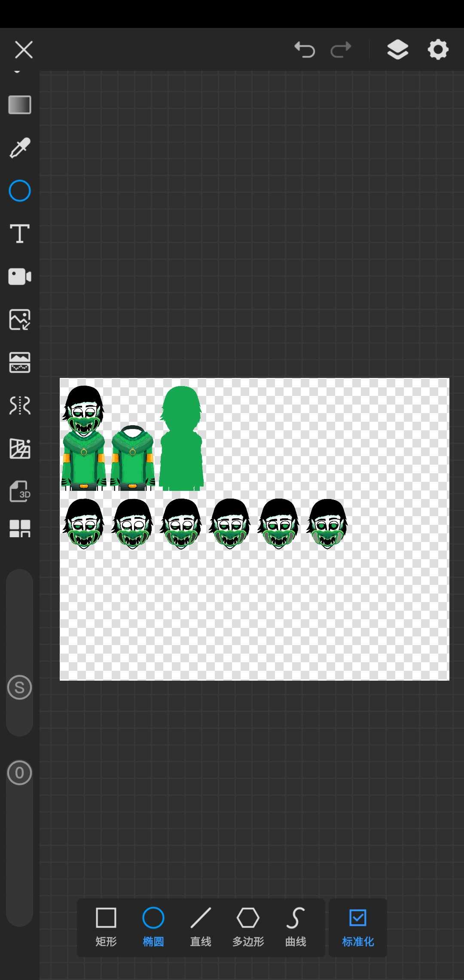Select the symmetry mirror tool

20,405
